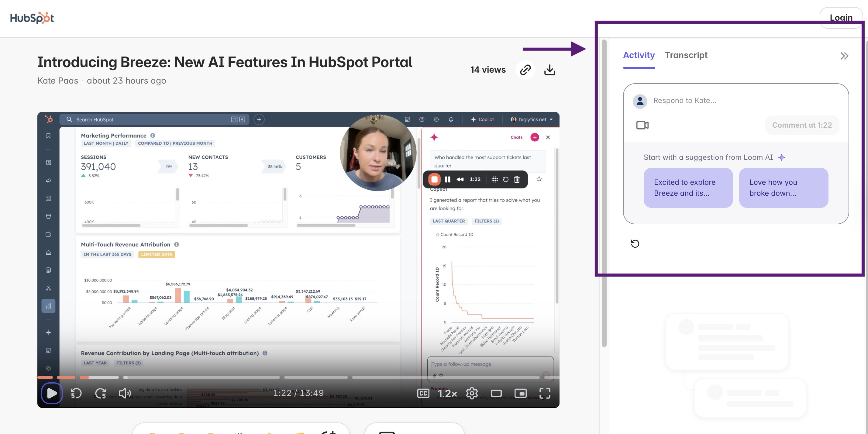Click the Loom AI sparkle icon
The width and height of the screenshot is (868, 434).
tap(782, 157)
